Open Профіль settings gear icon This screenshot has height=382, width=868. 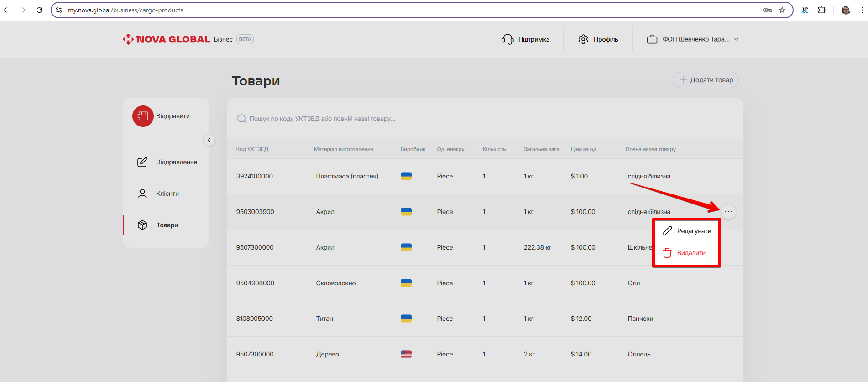pyautogui.click(x=583, y=39)
